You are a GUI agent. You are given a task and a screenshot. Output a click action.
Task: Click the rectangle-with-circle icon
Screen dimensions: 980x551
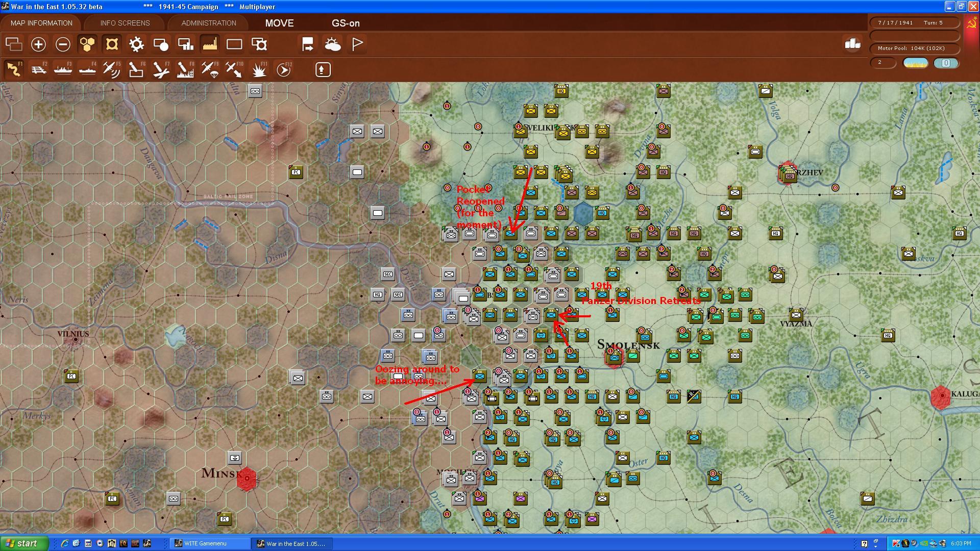click(161, 44)
